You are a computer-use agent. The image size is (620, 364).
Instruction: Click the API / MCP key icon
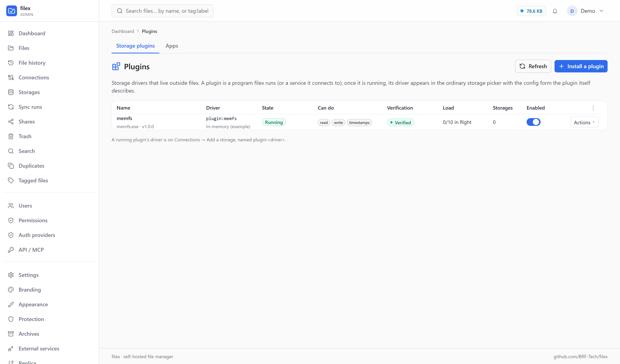pyautogui.click(x=11, y=250)
